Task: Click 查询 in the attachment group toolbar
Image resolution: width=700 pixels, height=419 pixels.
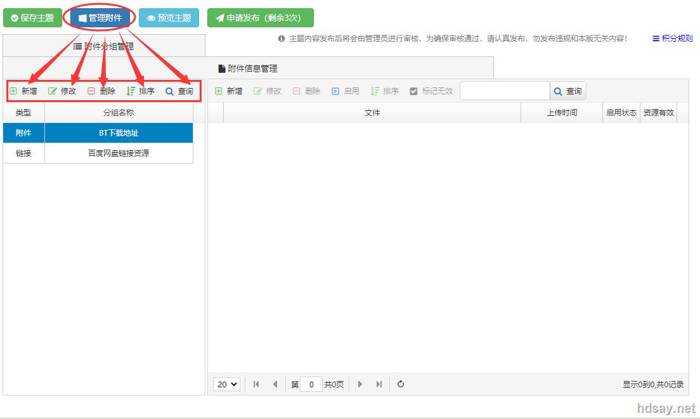Action: [x=179, y=91]
